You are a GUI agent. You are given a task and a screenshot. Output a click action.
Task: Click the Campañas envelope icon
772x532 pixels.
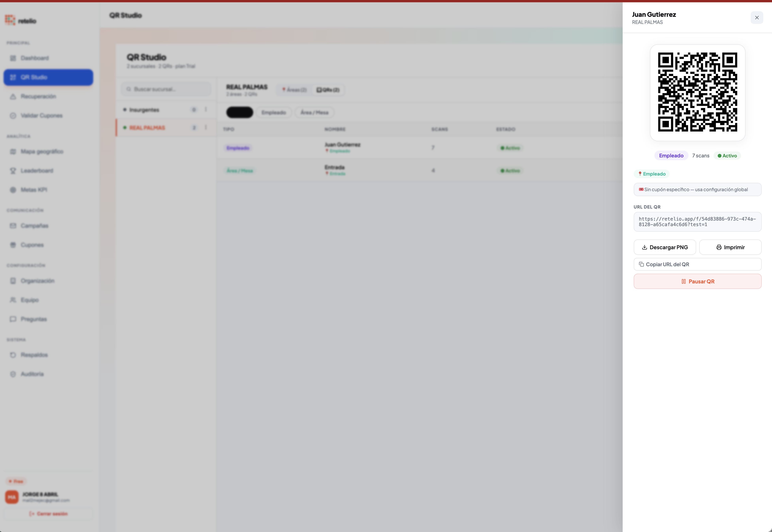13,226
